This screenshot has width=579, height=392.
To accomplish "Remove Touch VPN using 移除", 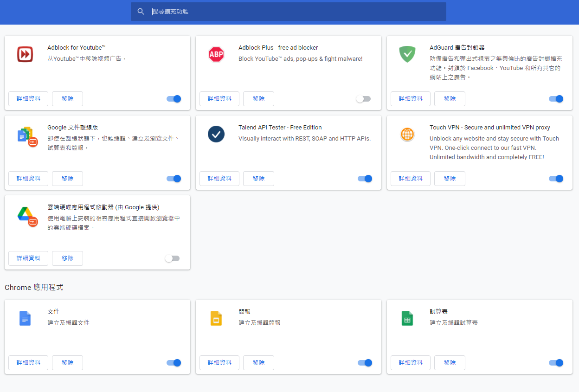I will (450, 179).
